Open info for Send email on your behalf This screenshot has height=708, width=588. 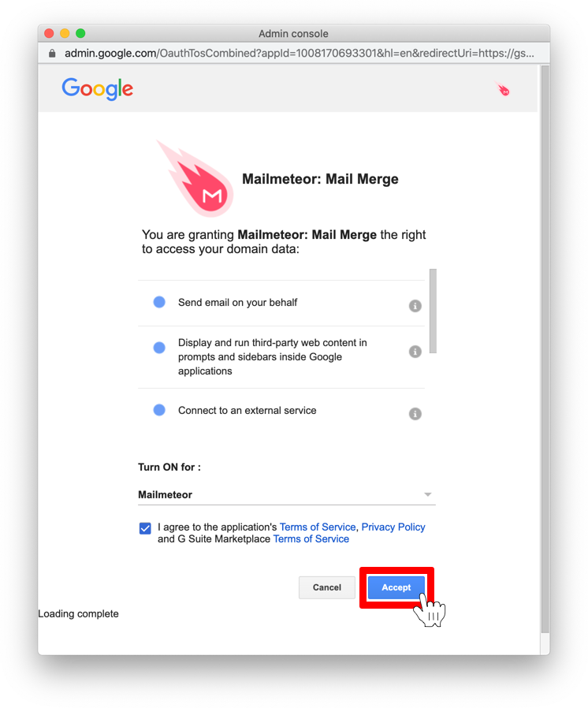coord(415,306)
